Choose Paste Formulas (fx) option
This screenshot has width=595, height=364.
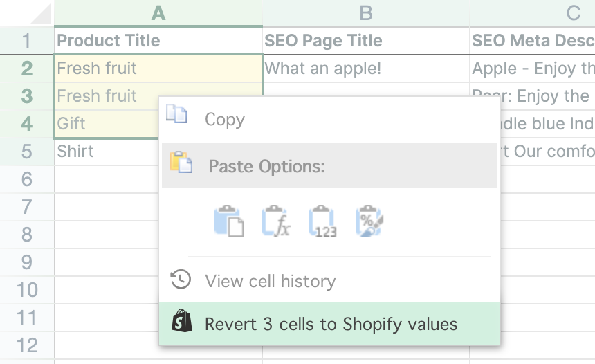(x=276, y=221)
